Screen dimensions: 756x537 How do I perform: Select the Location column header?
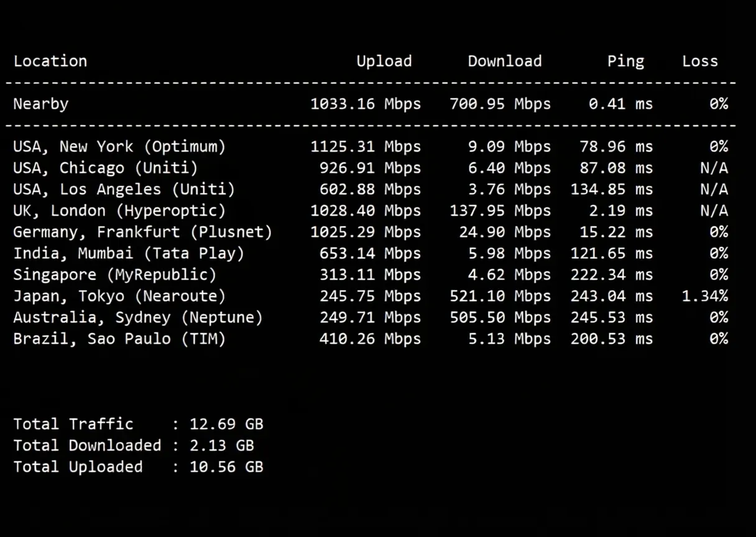[x=50, y=61]
